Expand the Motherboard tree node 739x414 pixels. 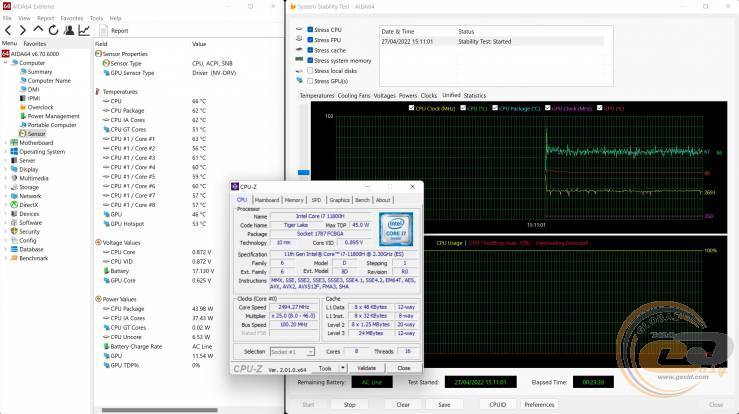pos(6,143)
